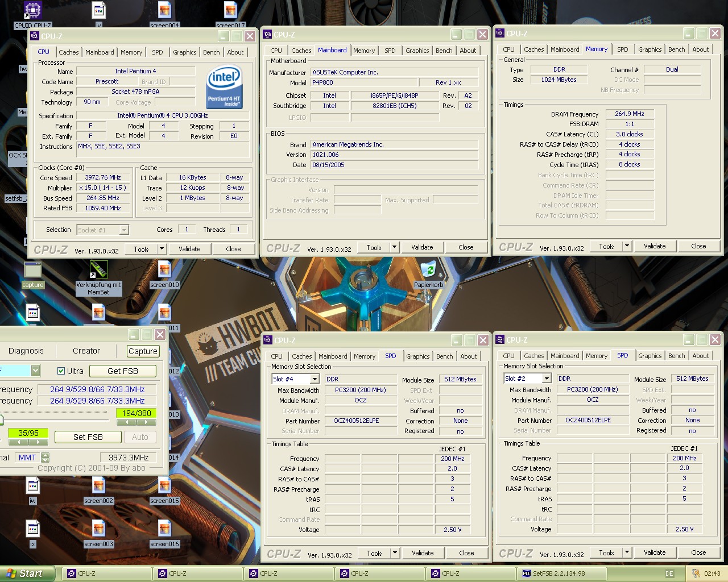
Task: Open the Slot #2 memory slot dropdown
Action: pyautogui.click(x=547, y=379)
